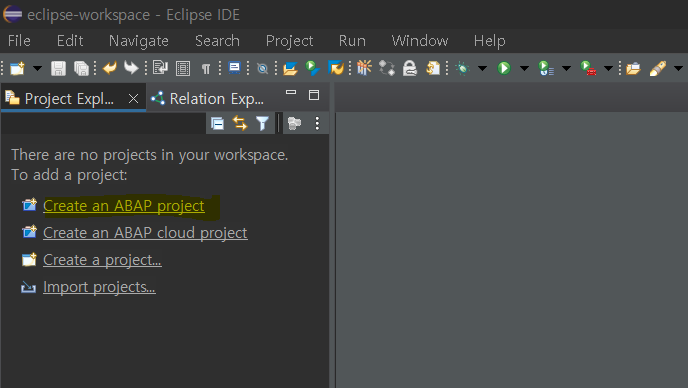
Task: Click Create an ABAP cloud project link
Action: click(145, 233)
